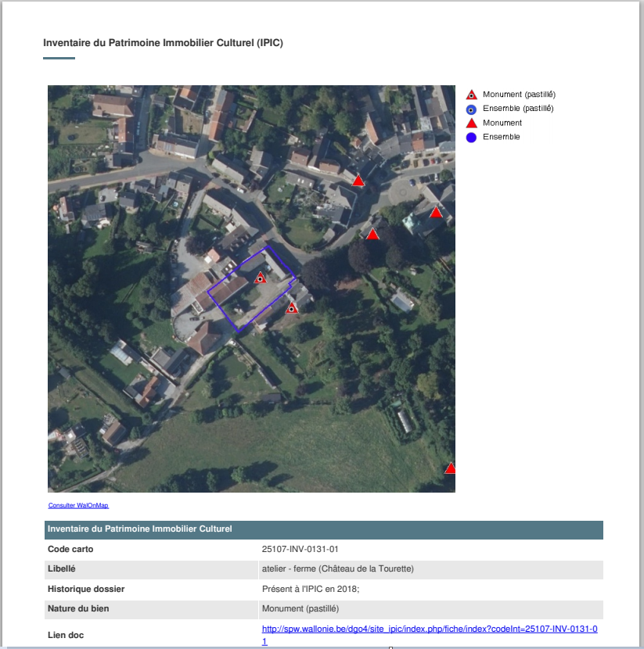Open the Consulter WalOnMap link
The image size is (644, 649).
pyautogui.click(x=78, y=505)
